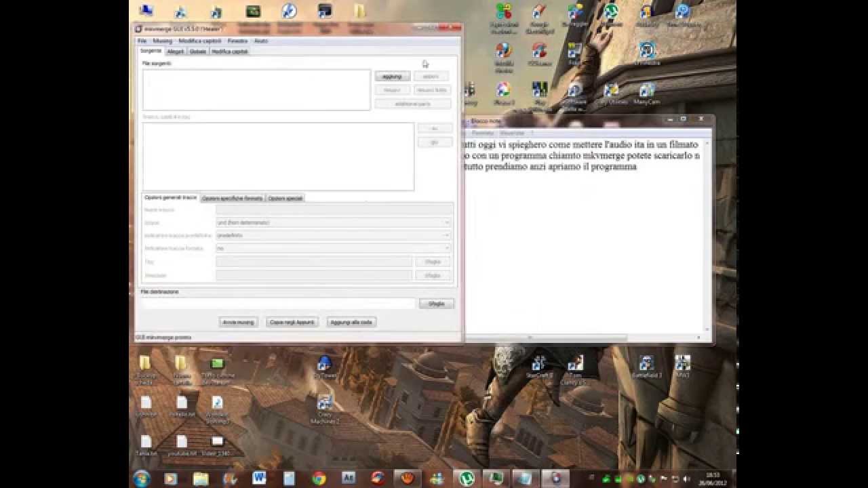Select the ManyCam desktop shortcut

tap(646, 94)
